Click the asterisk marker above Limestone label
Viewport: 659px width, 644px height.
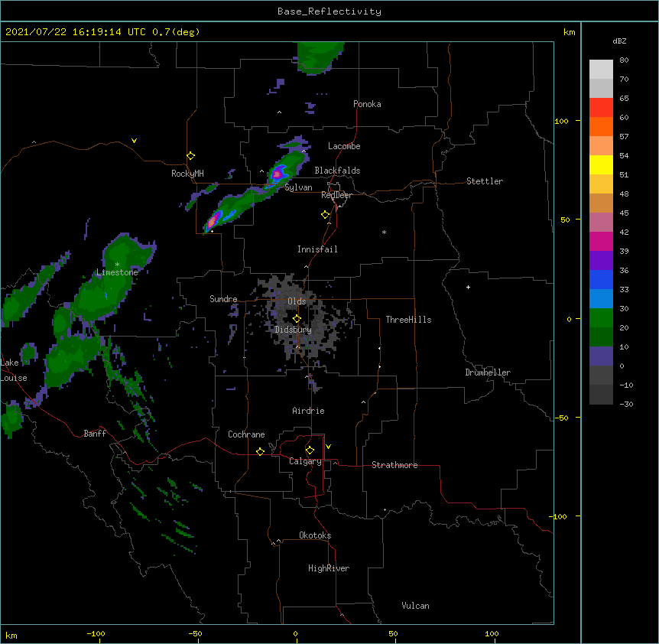(117, 265)
